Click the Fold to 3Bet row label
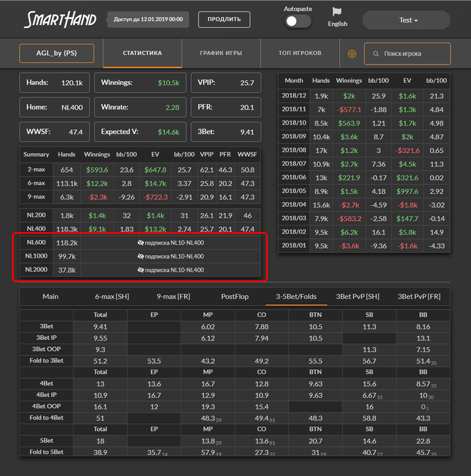The image size is (471, 476). tap(46, 360)
